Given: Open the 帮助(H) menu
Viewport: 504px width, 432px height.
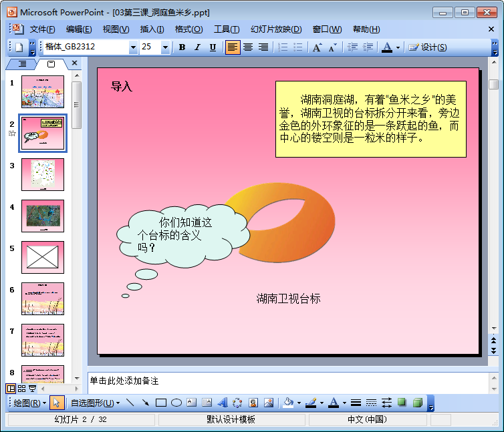Looking at the screenshot, I should pyautogui.click(x=366, y=29).
